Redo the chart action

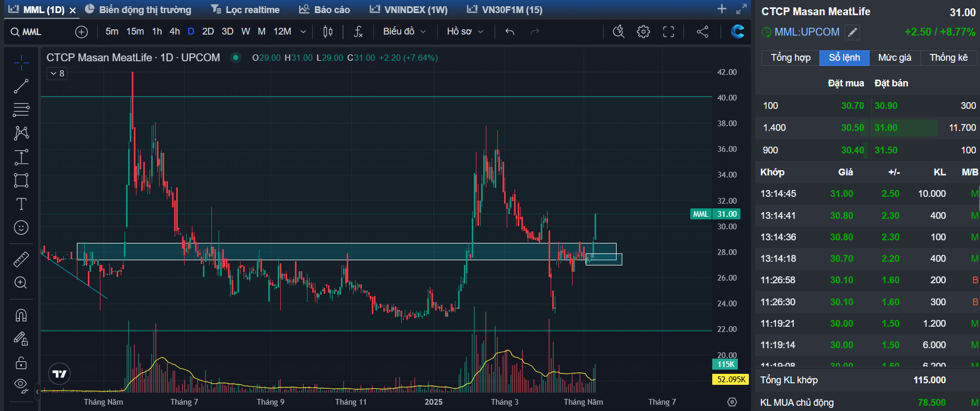(534, 32)
